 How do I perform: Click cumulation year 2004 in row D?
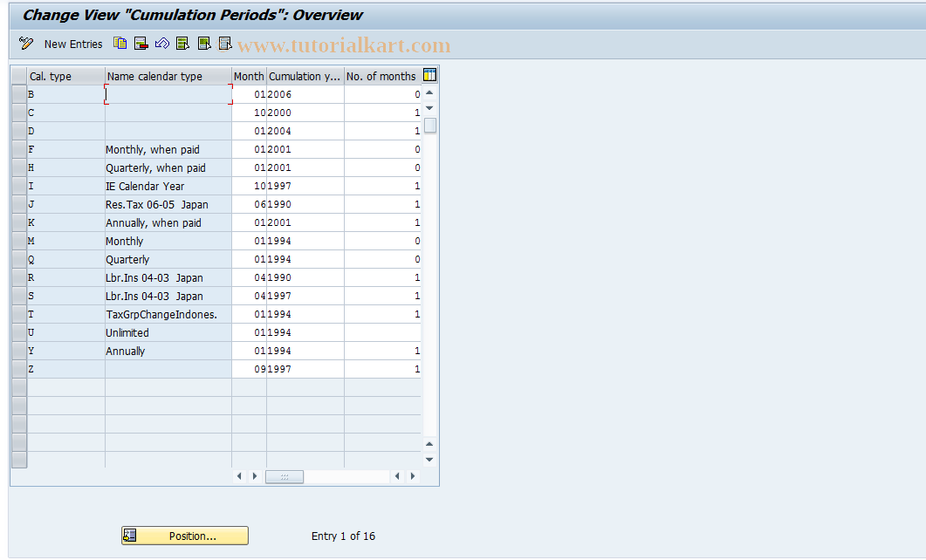305,131
